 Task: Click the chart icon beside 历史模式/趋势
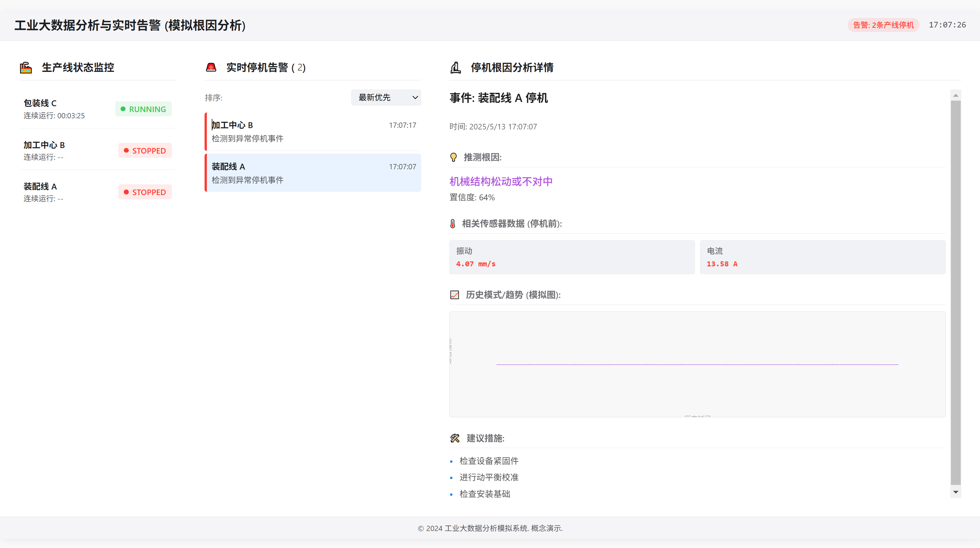pos(454,294)
